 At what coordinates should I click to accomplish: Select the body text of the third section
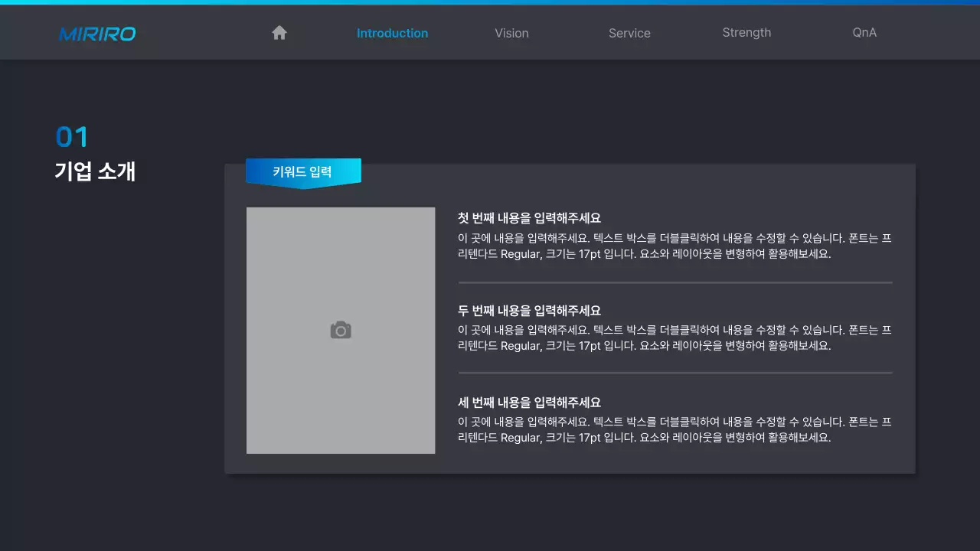click(x=674, y=429)
